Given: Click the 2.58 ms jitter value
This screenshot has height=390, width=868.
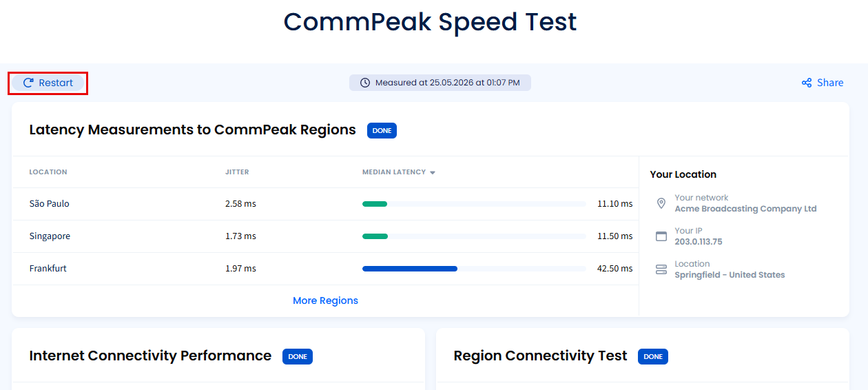Looking at the screenshot, I should 240,204.
